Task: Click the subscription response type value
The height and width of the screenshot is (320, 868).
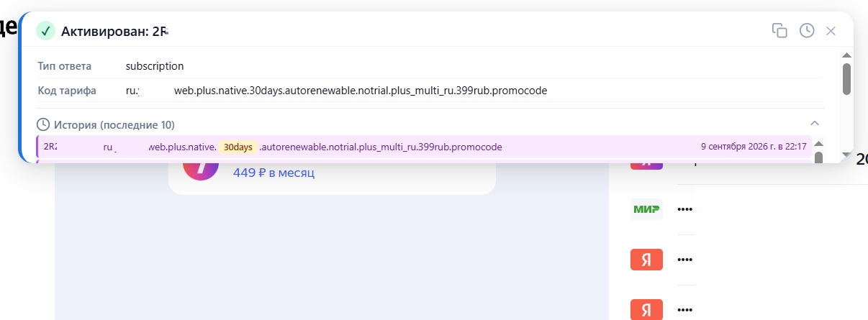Action: click(x=155, y=66)
